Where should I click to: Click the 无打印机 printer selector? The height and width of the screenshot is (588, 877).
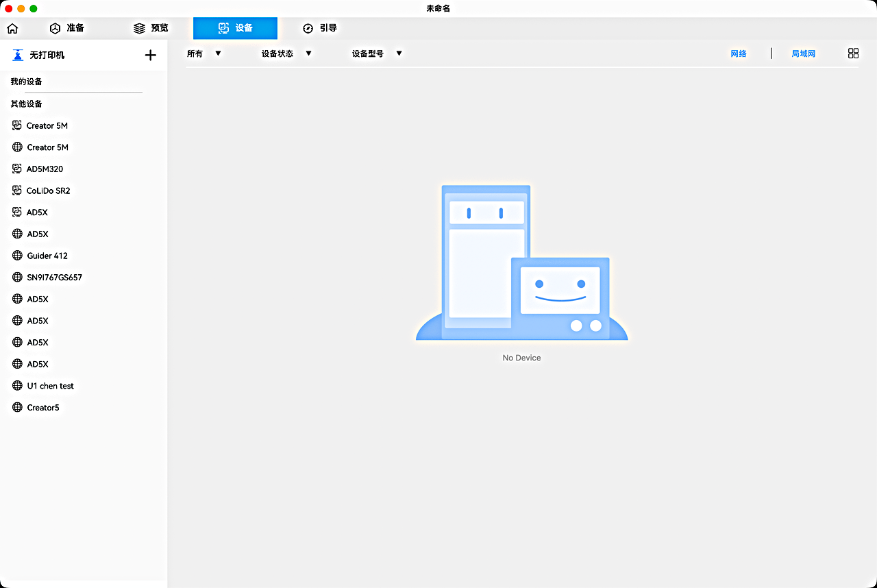38,55
